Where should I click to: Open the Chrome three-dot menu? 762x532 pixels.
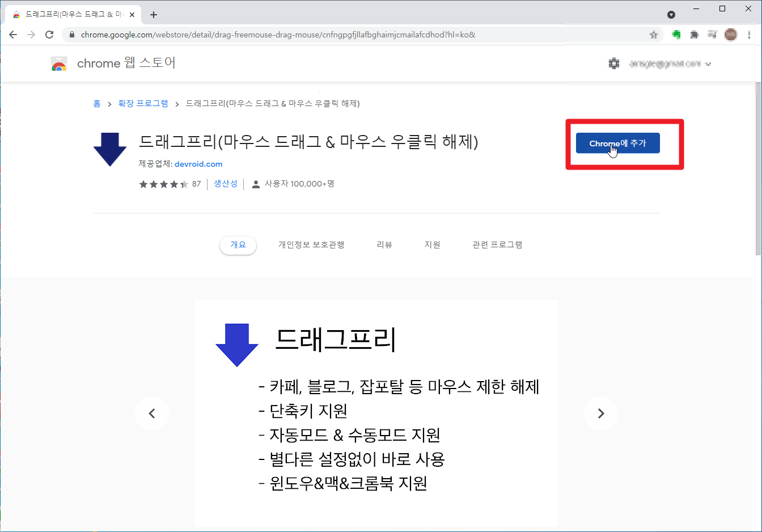tap(749, 35)
